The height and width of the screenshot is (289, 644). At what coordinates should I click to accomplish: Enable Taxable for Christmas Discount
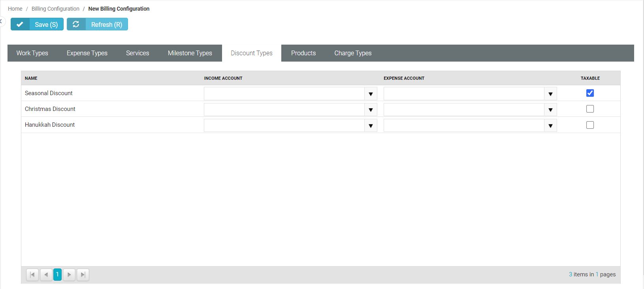pos(590,109)
